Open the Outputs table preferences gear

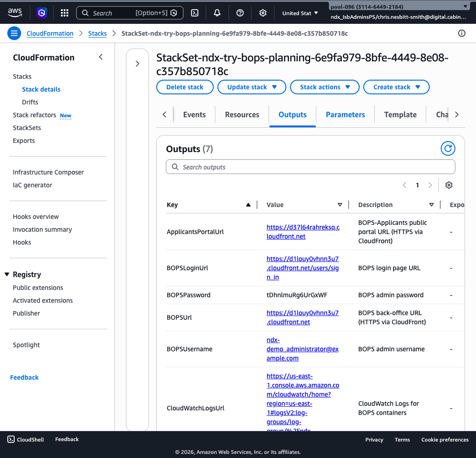point(449,185)
